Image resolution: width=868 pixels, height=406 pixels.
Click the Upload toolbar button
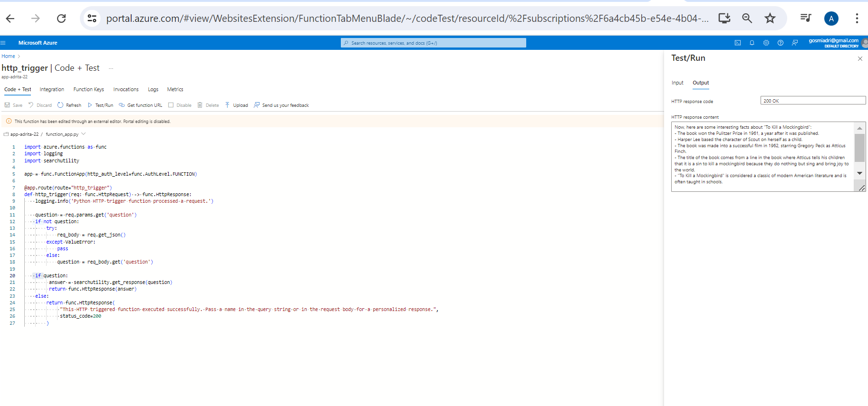coord(237,105)
